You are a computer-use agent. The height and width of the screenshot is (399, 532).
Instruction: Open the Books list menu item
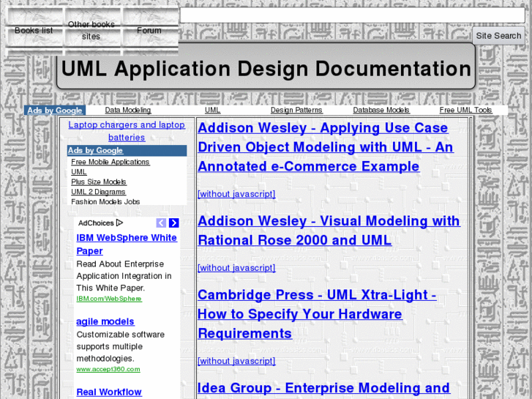pos(34,31)
